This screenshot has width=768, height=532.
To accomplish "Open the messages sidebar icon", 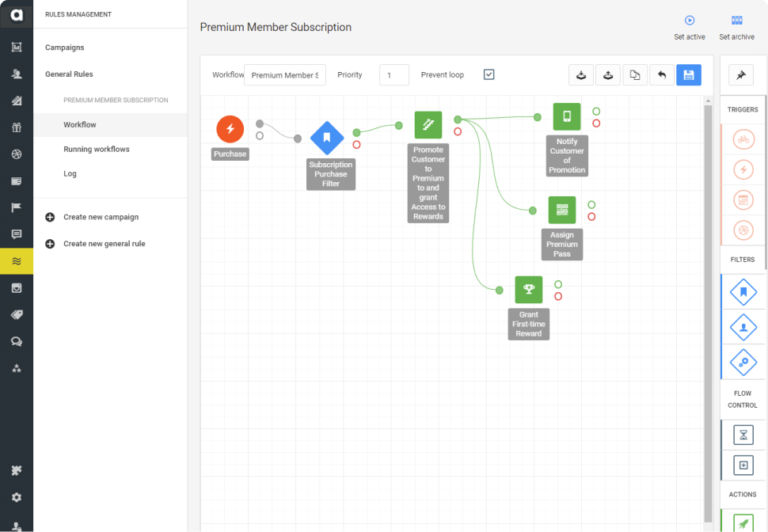I will (17, 234).
